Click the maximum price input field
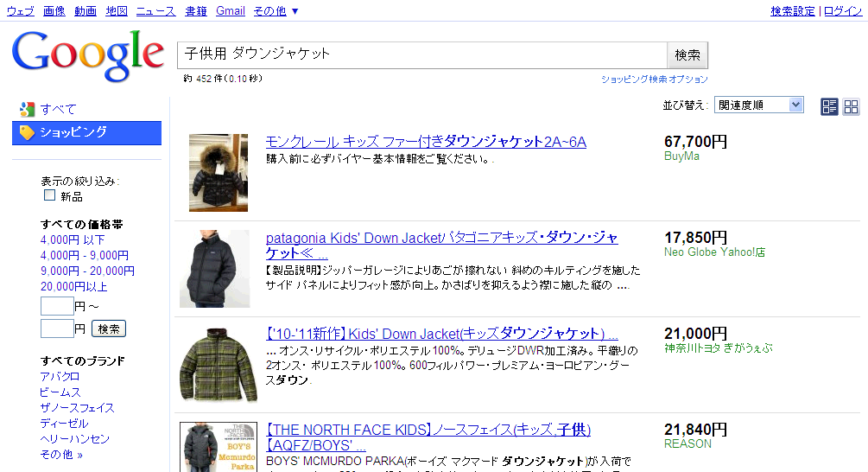 (x=57, y=328)
